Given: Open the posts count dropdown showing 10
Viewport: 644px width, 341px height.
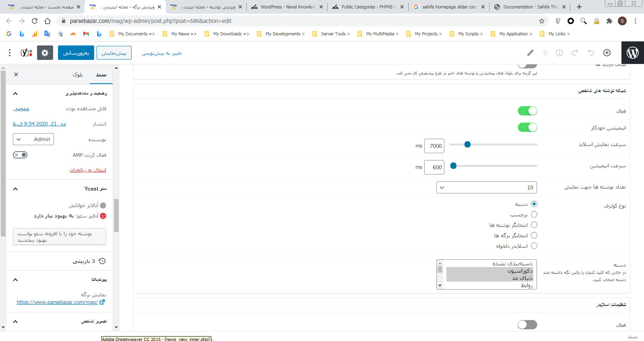Looking at the screenshot, I should pos(486,187).
